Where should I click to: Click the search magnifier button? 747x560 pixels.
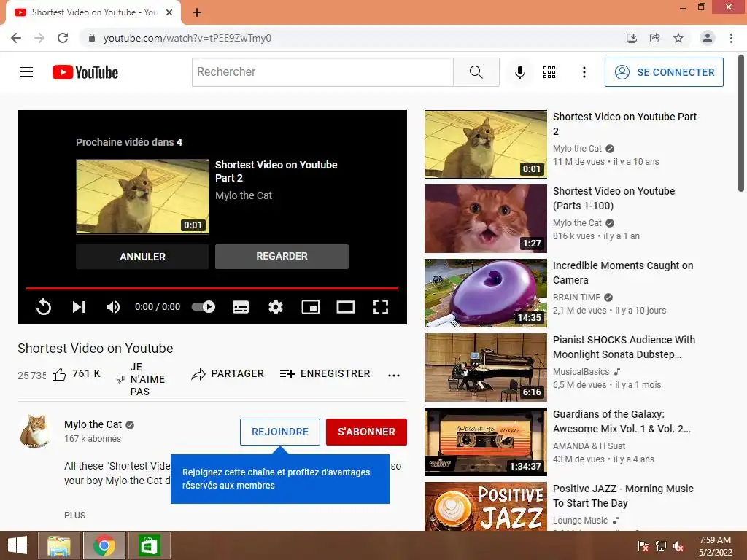click(476, 72)
